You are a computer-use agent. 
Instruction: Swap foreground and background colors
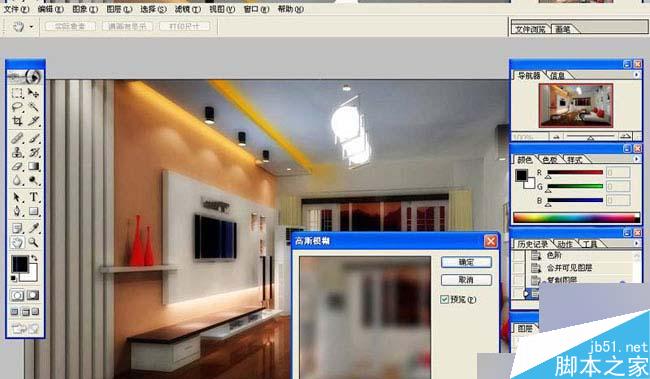[34, 258]
